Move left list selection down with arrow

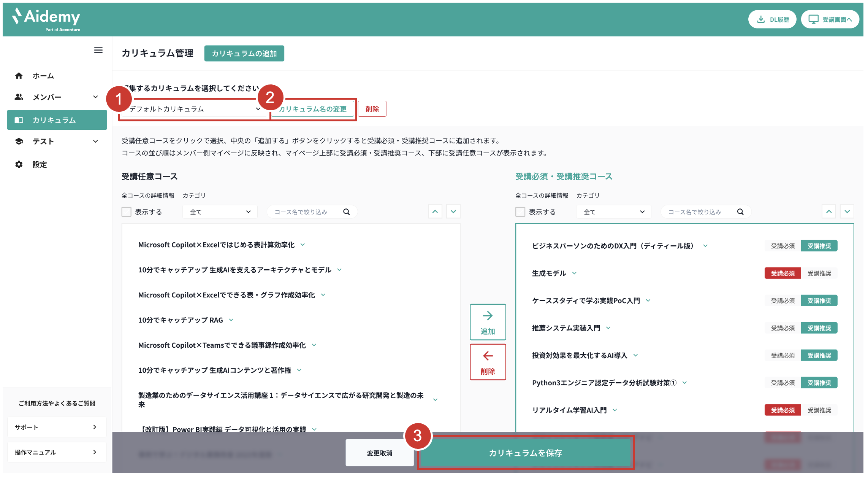(x=453, y=211)
